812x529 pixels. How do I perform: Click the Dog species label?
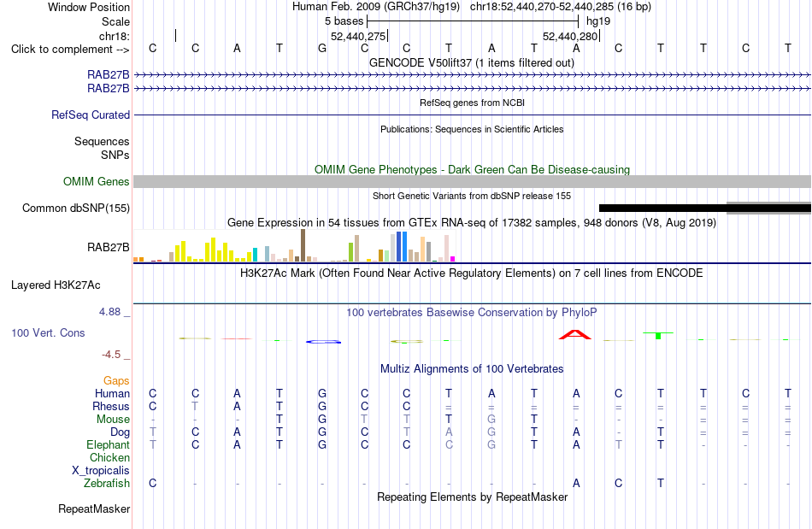pyautogui.click(x=120, y=432)
